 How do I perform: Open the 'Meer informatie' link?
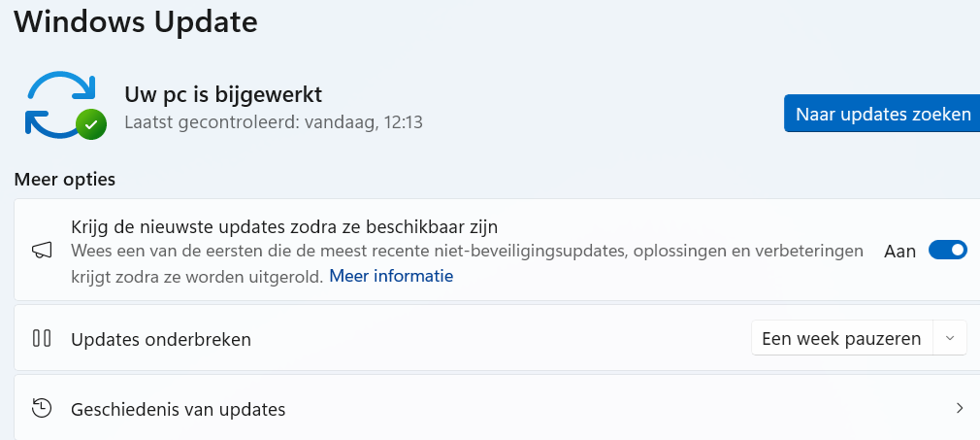(x=391, y=276)
